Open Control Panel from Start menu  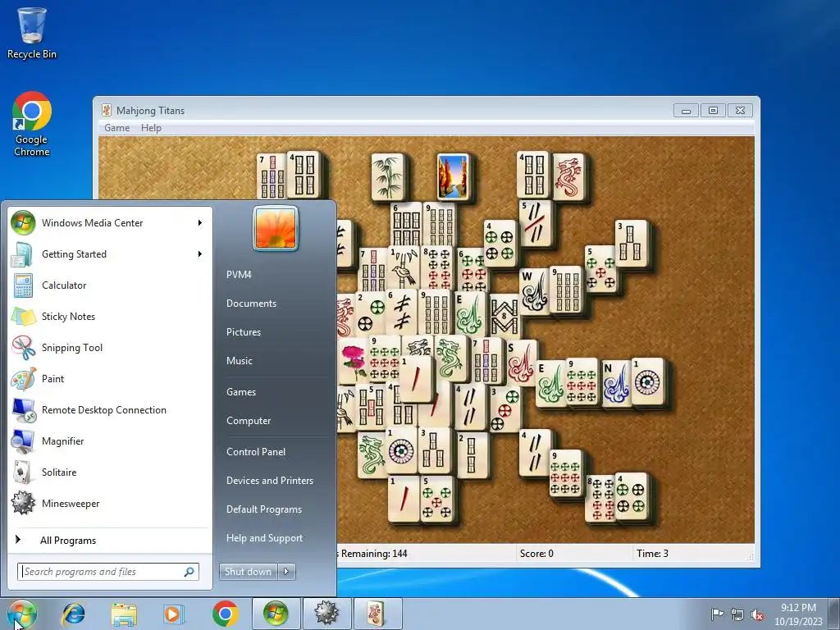(x=256, y=452)
